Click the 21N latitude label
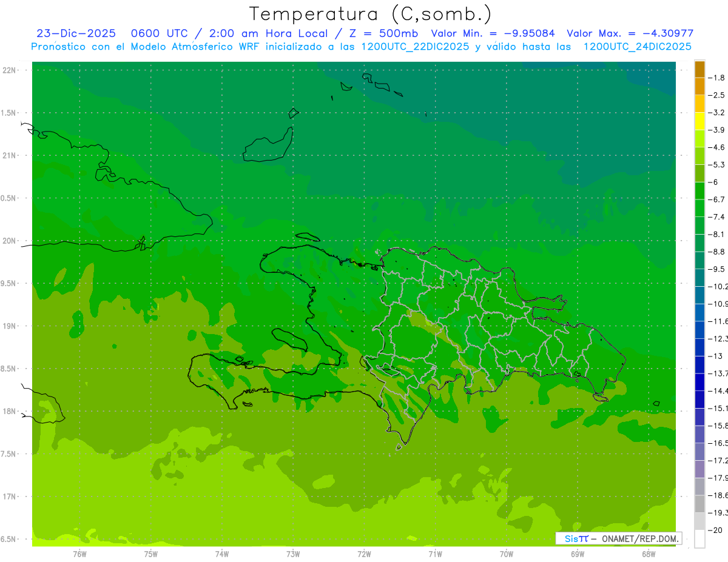This screenshot has height=562, width=728. (x=9, y=155)
